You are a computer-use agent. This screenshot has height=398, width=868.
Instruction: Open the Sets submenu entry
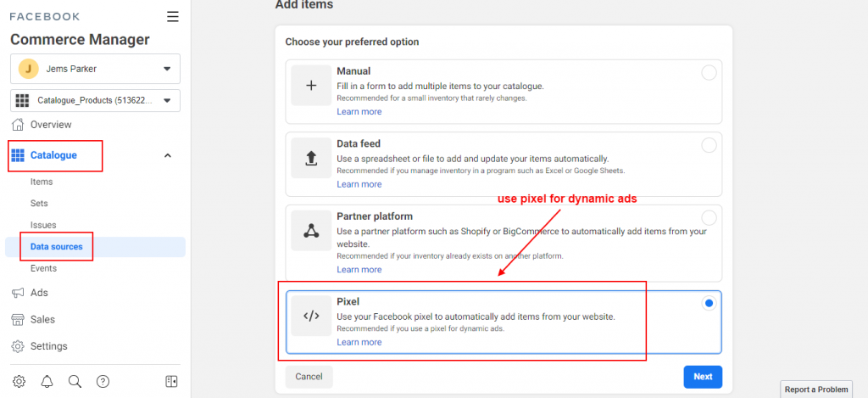(39, 204)
